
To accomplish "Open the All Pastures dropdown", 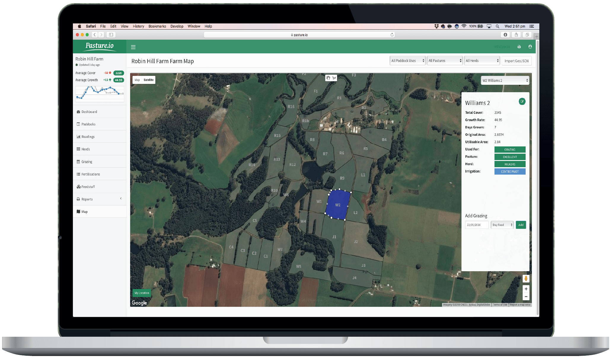I will [445, 60].
